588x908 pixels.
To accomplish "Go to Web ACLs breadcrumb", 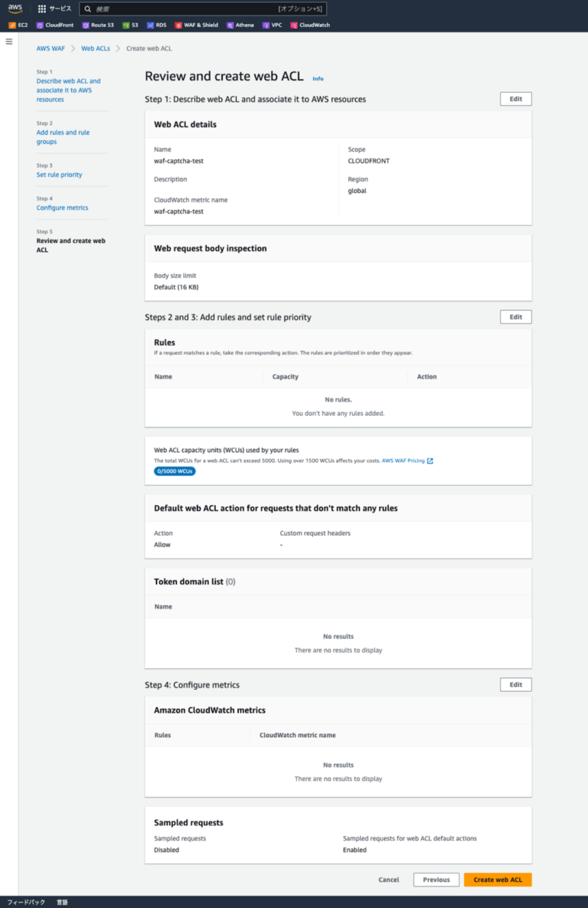I will click(x=96, y=48).
